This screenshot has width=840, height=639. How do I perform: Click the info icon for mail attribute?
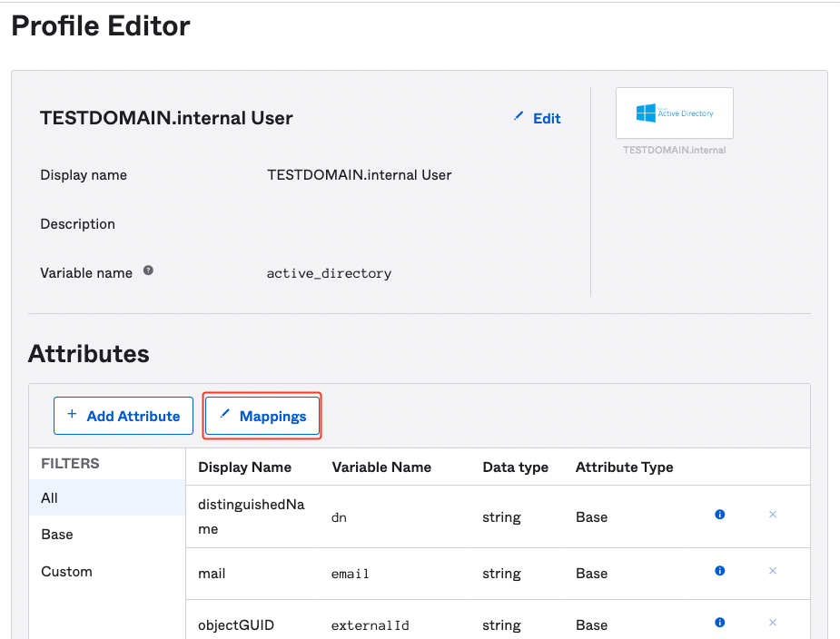(x=719, y=571)
